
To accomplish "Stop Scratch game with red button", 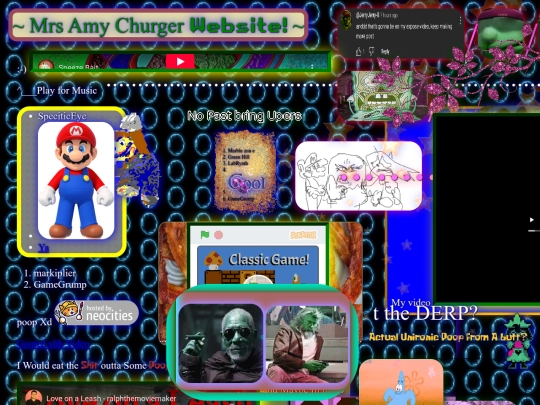I will click(x=218, y=235).
